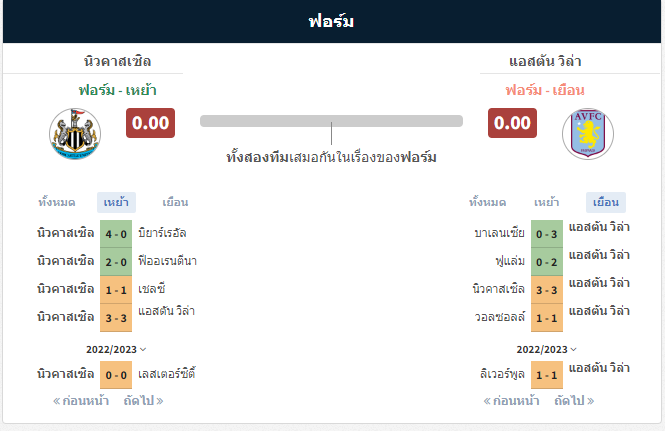Open the 0 - 3 Valencia match result

click(x=547, y=234)
